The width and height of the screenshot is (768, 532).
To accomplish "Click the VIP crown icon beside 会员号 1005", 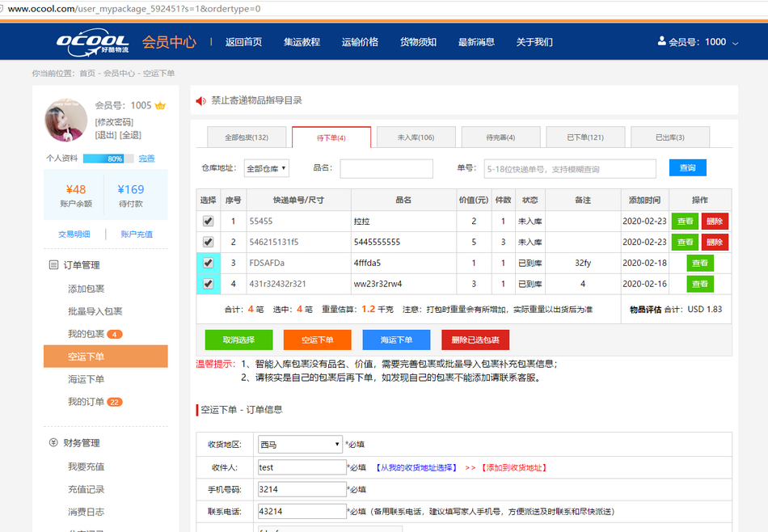I will click(x=160, y=106).
